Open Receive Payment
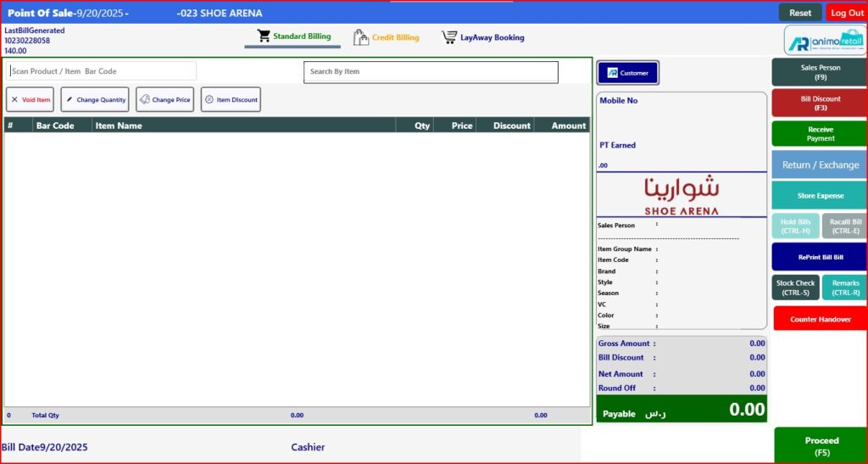Viewport: 868px width, 464px height. 819,134
